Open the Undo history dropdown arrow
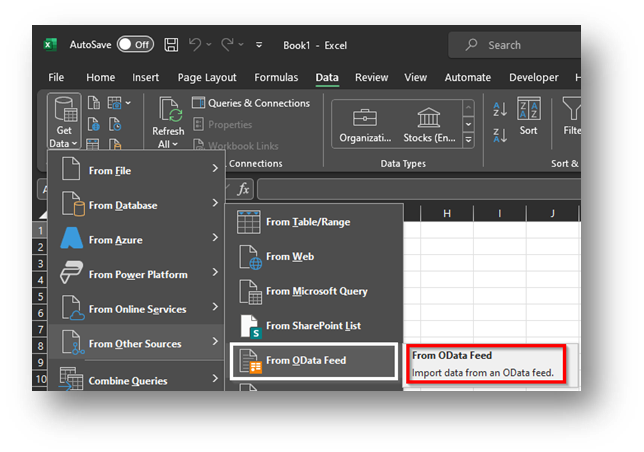This screenshot has height=452, width=644. point(209,44)
